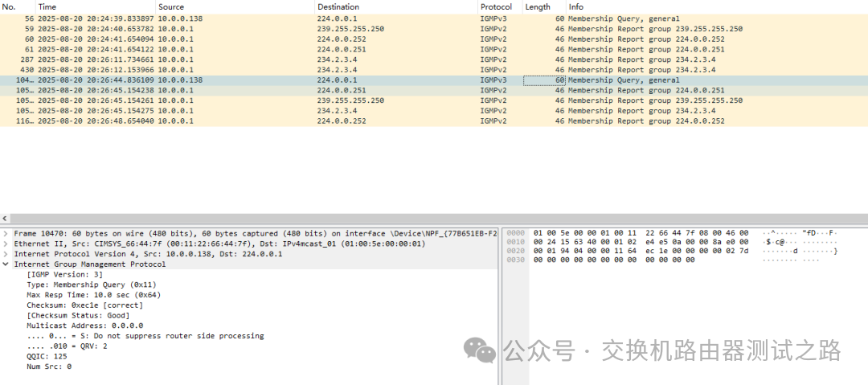
Task: Click the horizontal scrollbar left arrow
Action: [x=5, y=219]
